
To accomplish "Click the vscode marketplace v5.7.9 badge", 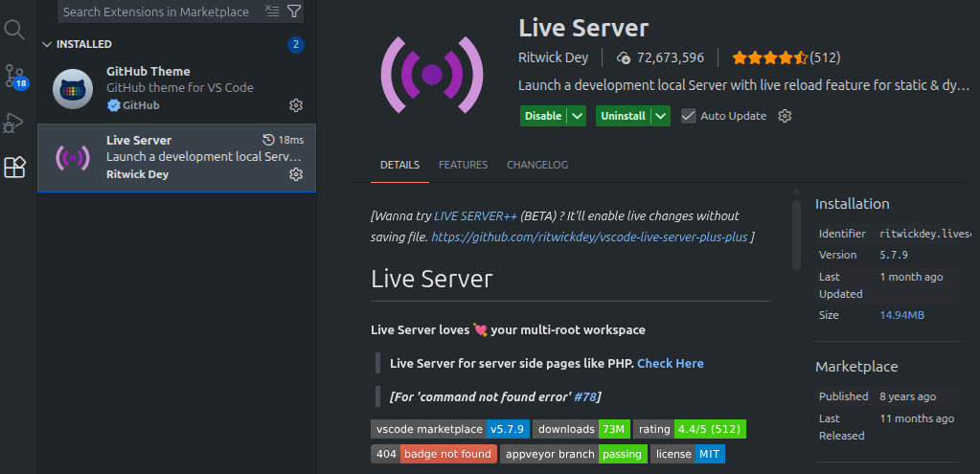I will 450,429.
